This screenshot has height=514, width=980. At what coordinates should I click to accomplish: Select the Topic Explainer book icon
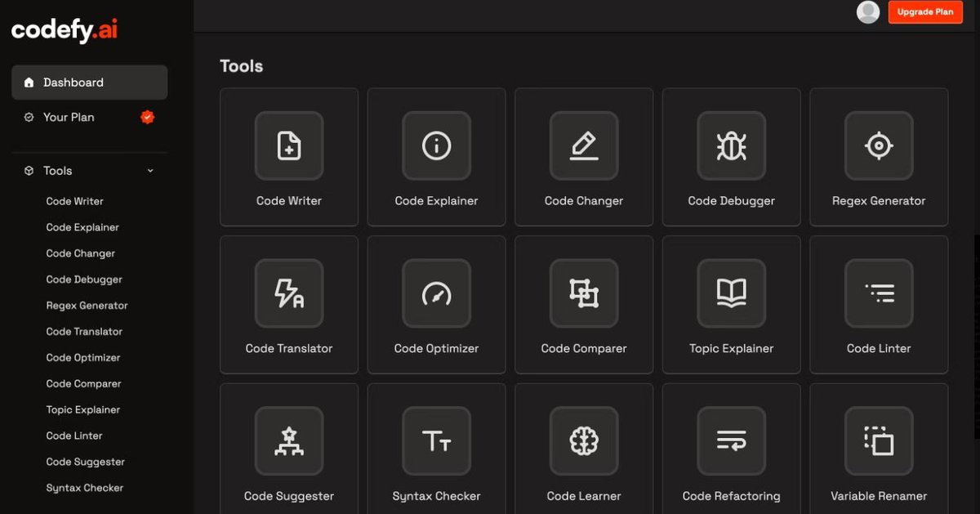pos(731,294)
